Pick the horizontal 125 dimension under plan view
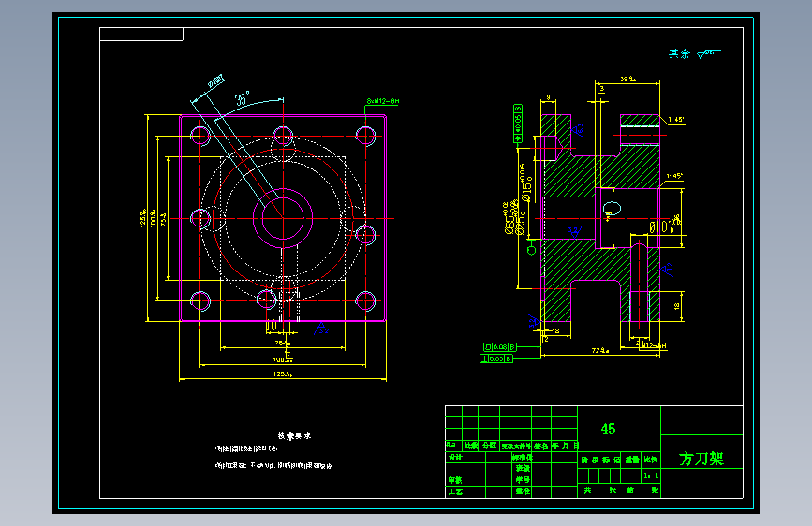This screenshot has height=526, width=812. pyautogui.click(x=283, y=373)
